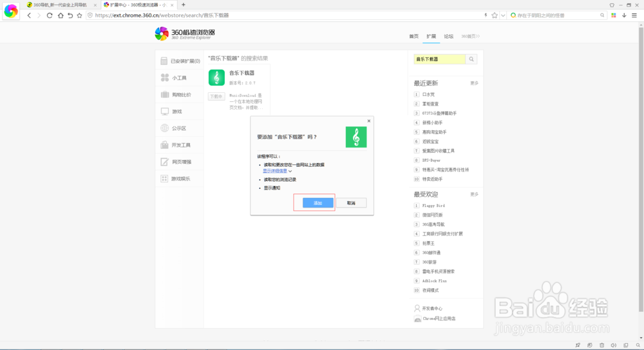Click the browser forward arrow
The height and width of the screenshot is (350, 644).
(39, 15)
